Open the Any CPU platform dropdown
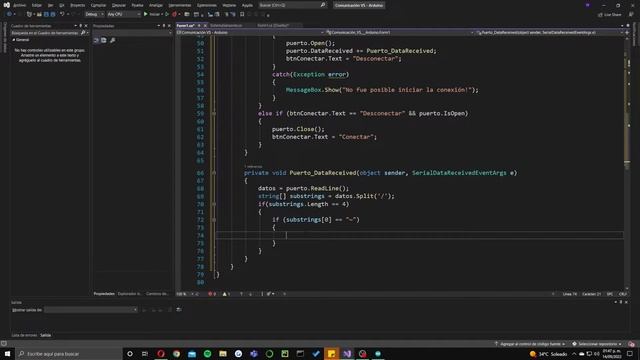This screenshot has width=640, height=360. coord(124,14)
